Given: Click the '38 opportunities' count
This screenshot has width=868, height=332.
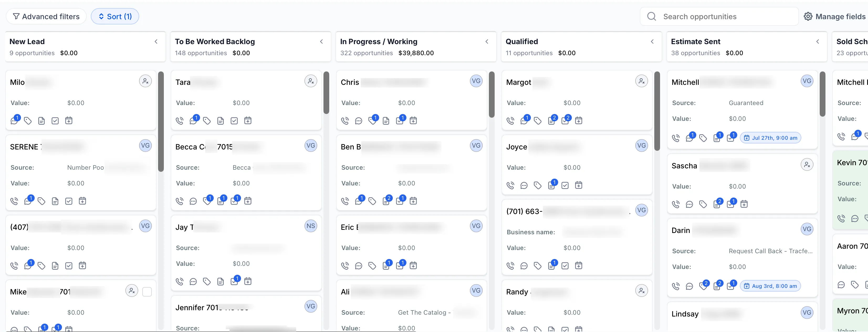Looking at the screenshot, I should (696, 53).
